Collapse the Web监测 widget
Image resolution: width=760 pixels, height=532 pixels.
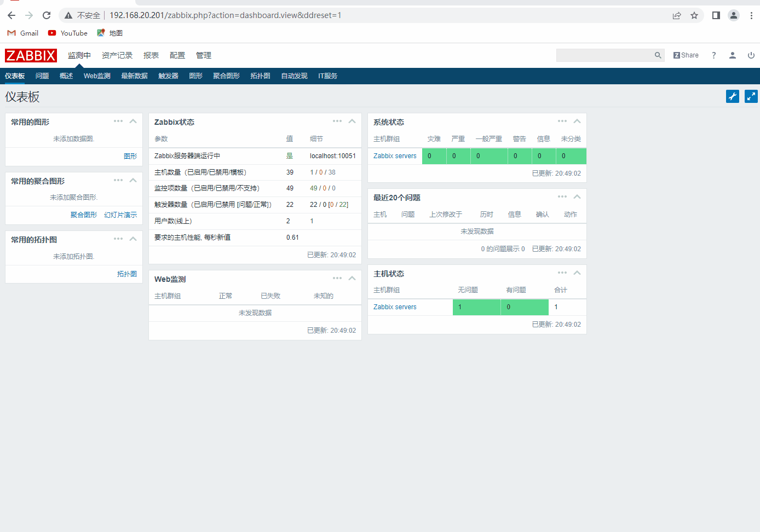click(352, 278)
